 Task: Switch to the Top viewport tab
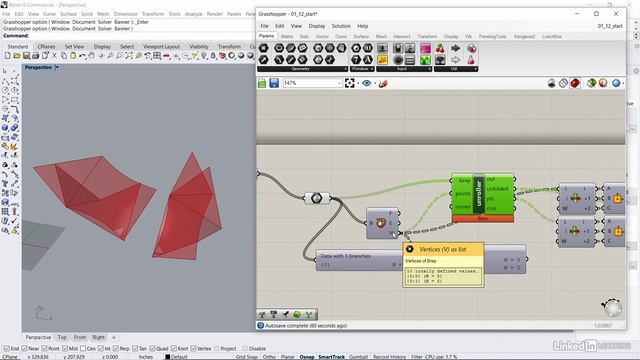click(62, 337)
